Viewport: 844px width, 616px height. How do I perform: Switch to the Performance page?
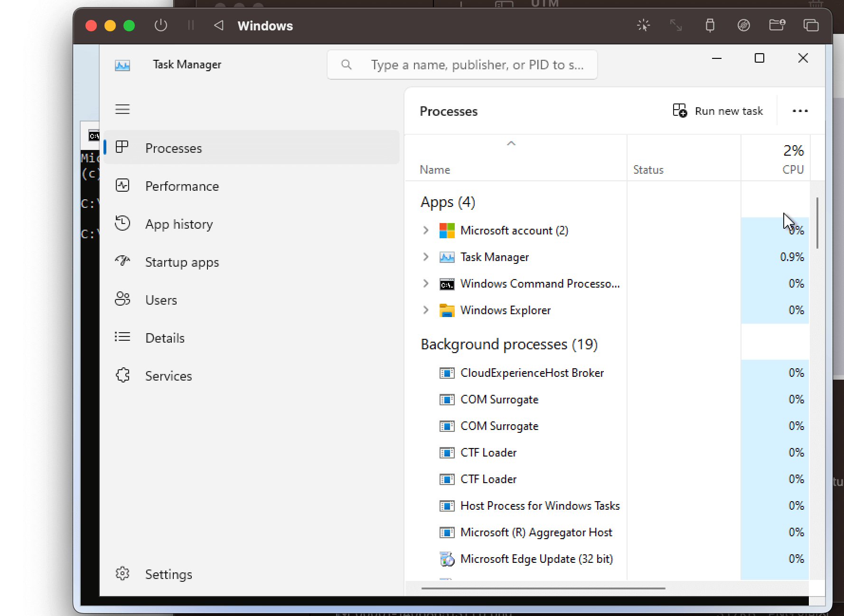pyautogui.click(x=252, y=186)
